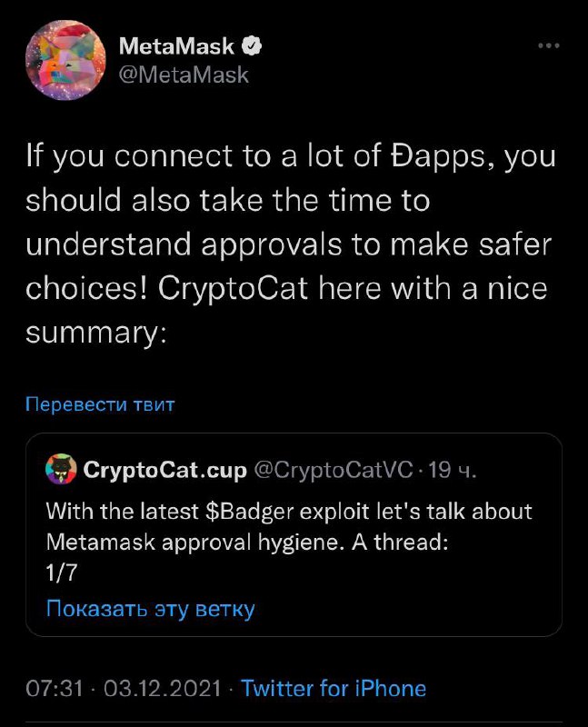Screen dimensions: 588x727
Task: Open the MetaMask display name
Action: point(177,45)
